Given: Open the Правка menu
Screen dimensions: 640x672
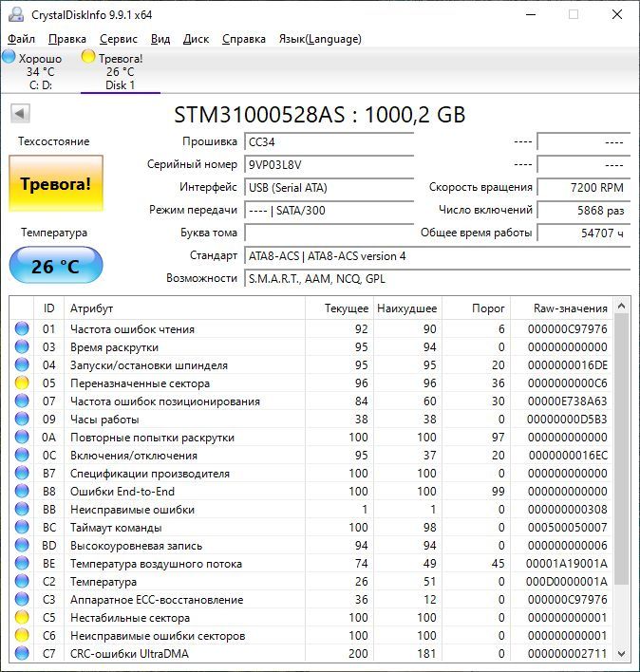Looking at the screenshot, I should click(66, 39).
